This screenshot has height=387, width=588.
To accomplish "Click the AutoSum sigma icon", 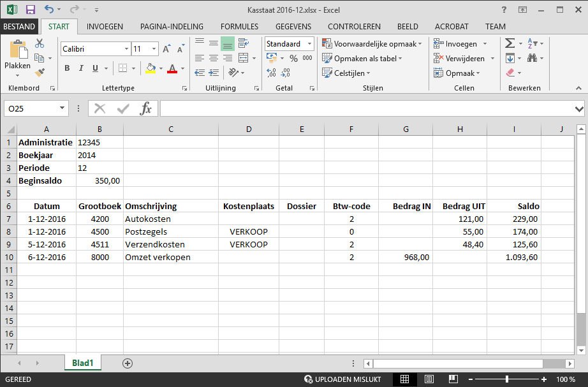I will pyautogui.click(x=510, y=43).
